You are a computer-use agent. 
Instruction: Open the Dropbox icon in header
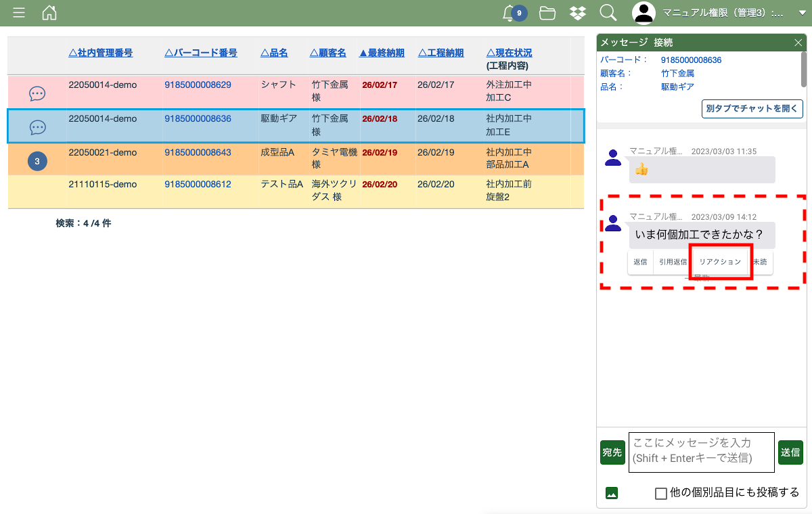[x=577, y=13]
